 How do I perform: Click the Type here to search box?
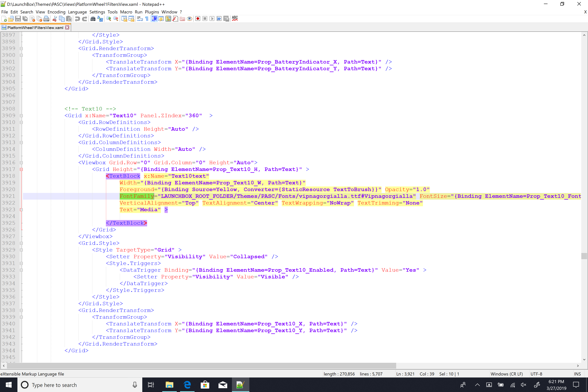[x=80, y=385]
